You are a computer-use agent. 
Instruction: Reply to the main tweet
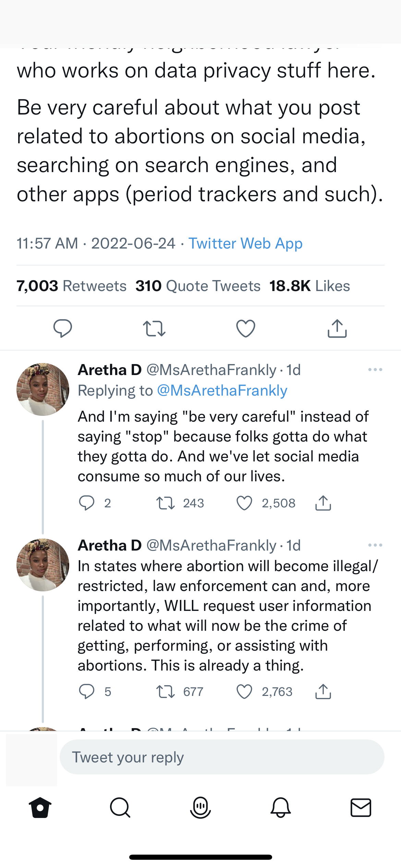click(x=63, y=328)
